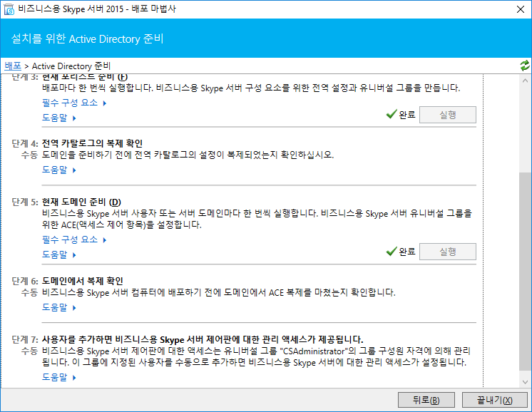
Task: Expand 도움말 under step 6
Action: coord(58,307)
